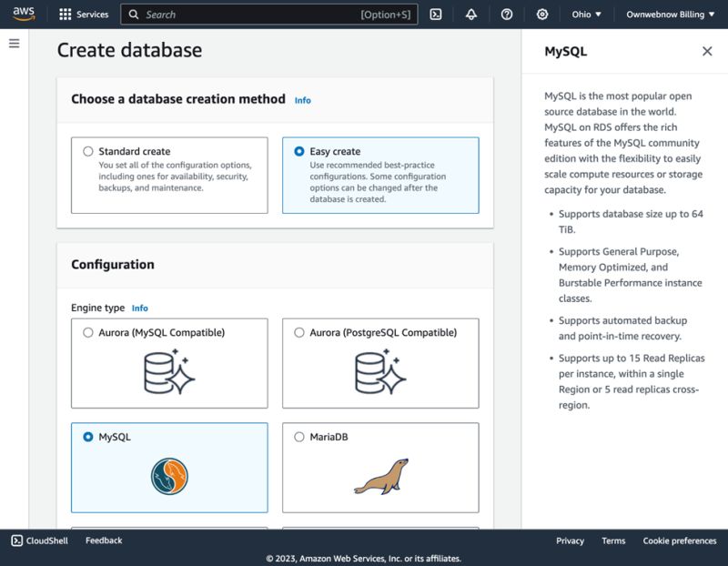
Task: Click the Aurora MySQL Compatible database icon
Action: coord(169,371)
